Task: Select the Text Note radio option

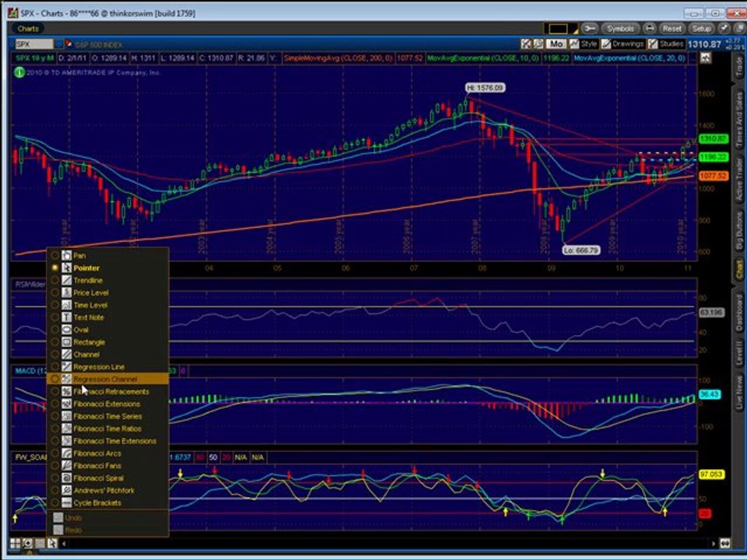Action: 54,317
